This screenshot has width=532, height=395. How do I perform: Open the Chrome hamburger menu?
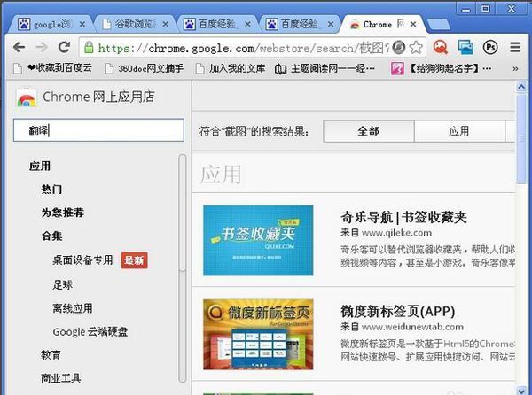tap(515, 47)
